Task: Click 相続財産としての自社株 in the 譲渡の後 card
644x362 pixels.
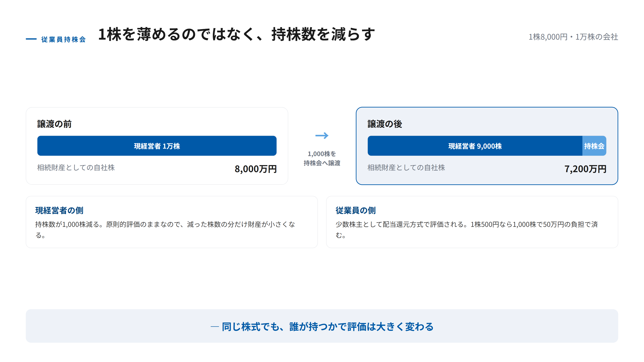Action: click(406, 168)
